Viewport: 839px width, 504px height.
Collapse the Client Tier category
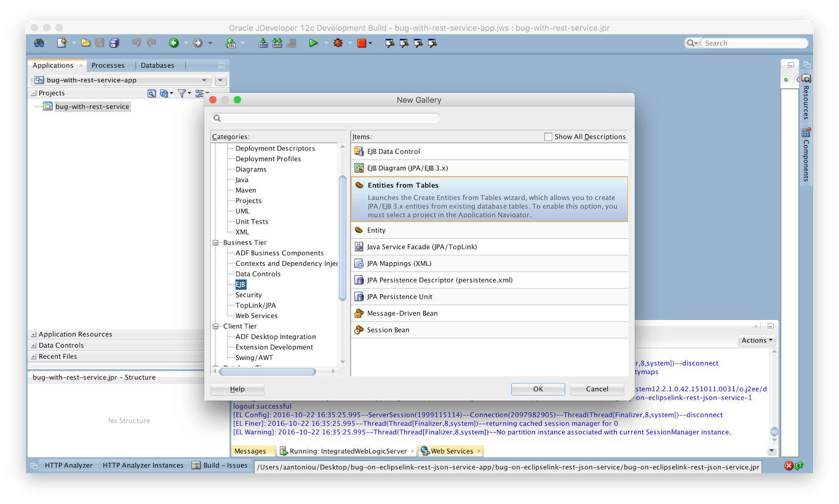coord(216,327)
